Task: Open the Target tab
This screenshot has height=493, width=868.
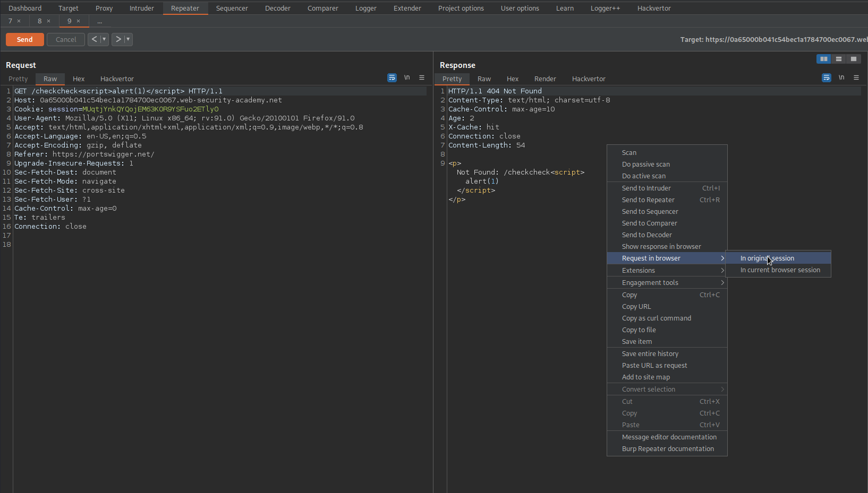Action: pos(68,8)
